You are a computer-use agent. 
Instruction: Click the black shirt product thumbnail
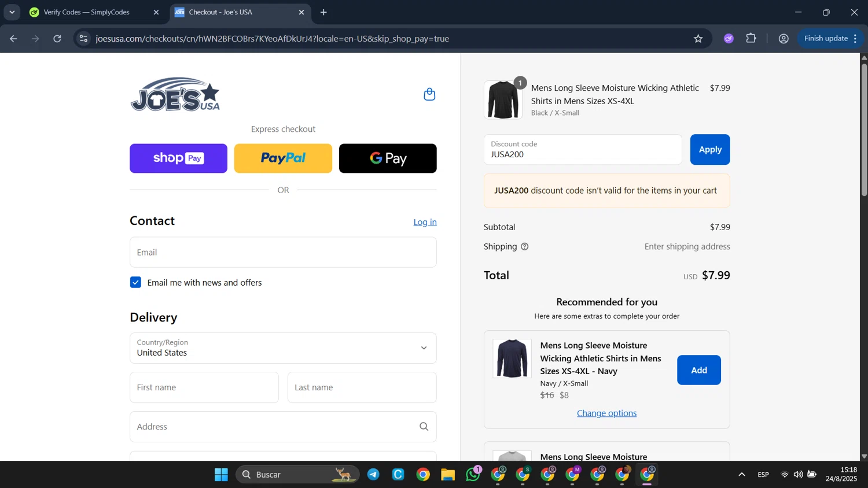503,100
